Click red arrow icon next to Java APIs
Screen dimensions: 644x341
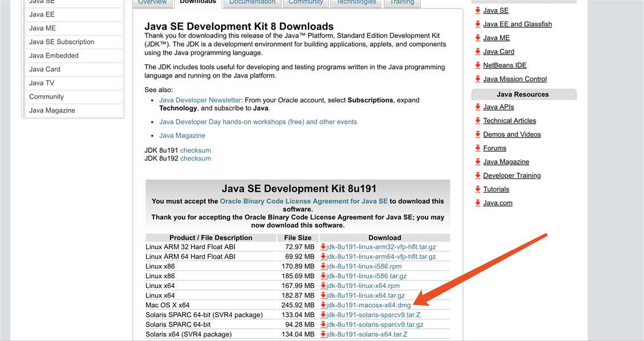pyautogui.click(x=478, y=107)
